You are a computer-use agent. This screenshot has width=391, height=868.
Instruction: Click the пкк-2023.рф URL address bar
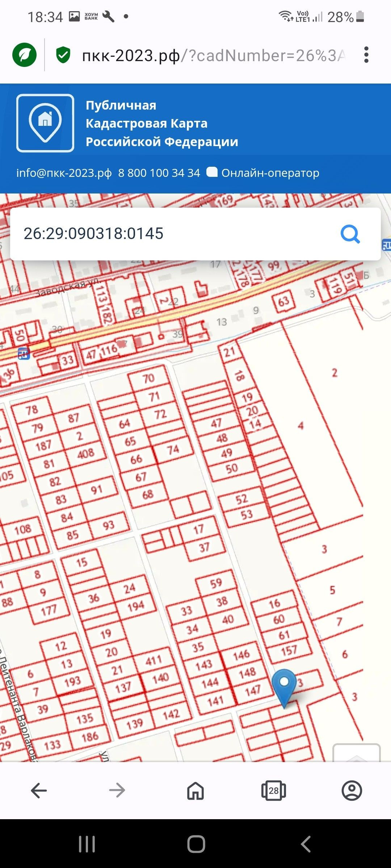pyautogui.click(x=214, y=55)
